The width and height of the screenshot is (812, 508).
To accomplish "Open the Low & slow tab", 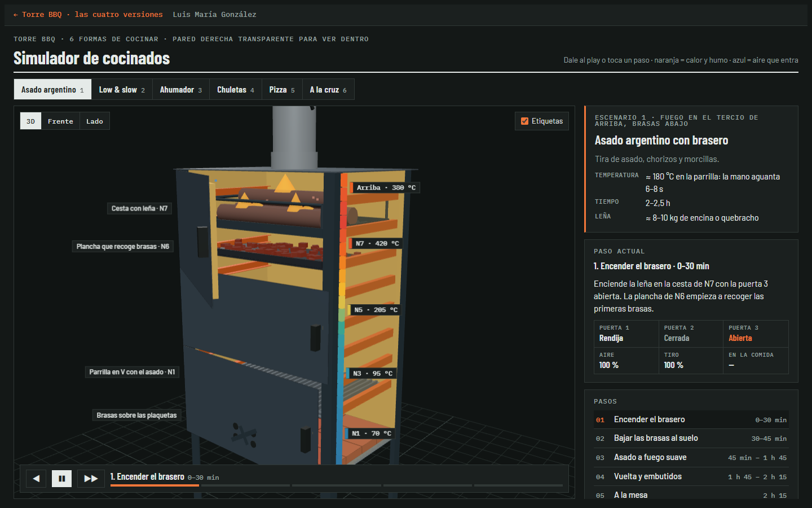I will tap(122, 90).
